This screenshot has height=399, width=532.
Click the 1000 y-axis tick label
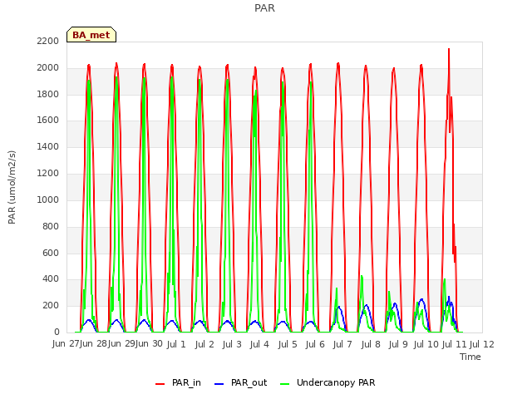pyautogui.click(x=48, y=199)
